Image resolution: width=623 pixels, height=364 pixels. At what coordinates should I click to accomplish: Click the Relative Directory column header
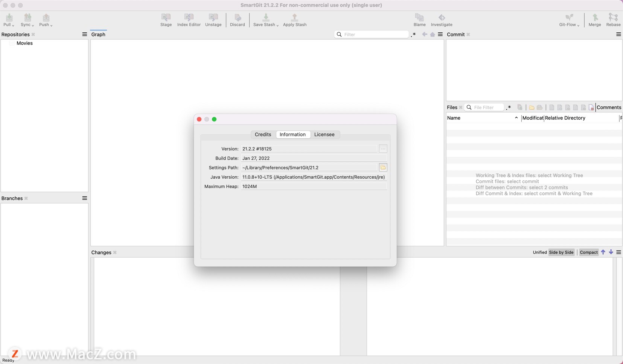tap(582, 118)
